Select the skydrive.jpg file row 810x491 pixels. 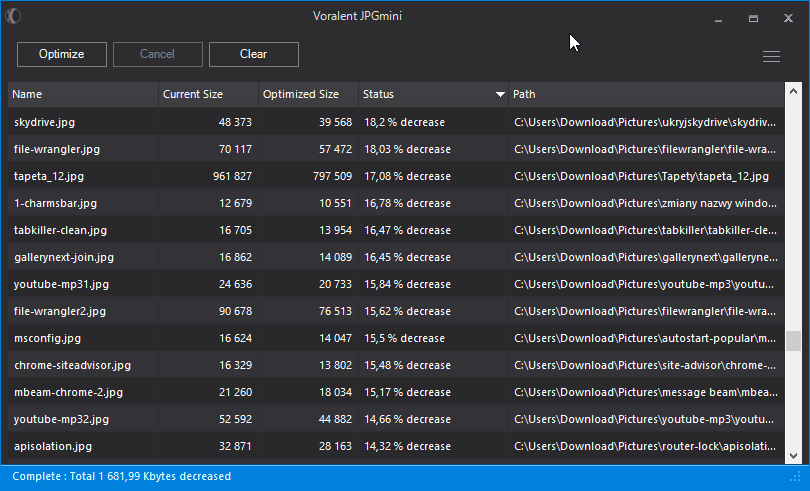(x=396, y=122)
